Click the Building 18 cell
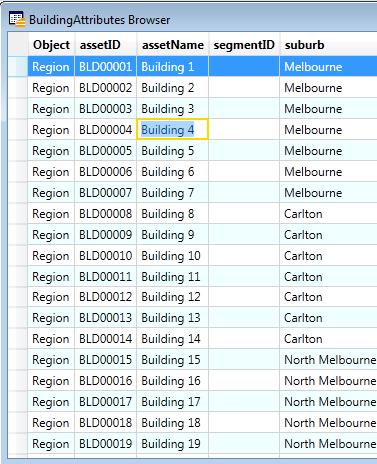377x464 pixels. 173,423
